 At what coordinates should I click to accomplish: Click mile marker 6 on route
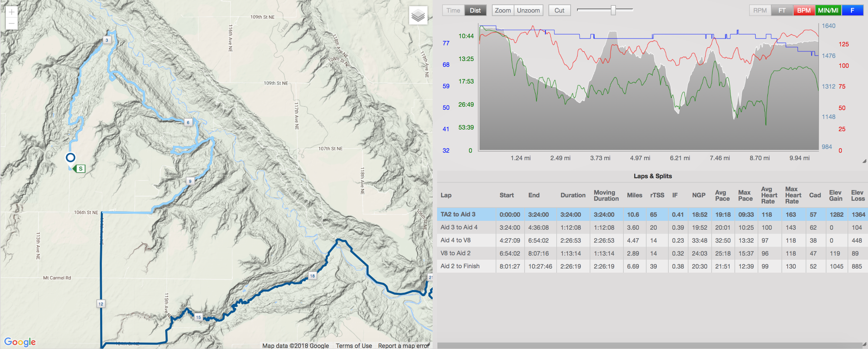pos(188,122)
